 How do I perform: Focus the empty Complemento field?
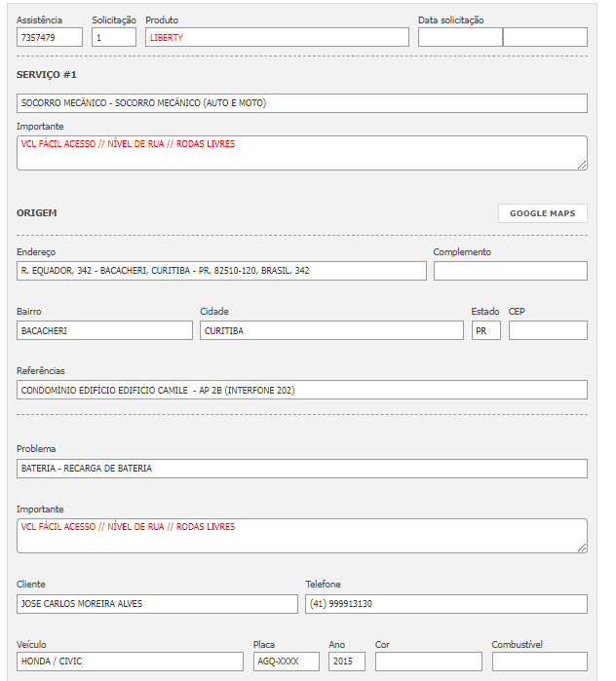click(510, 271)
